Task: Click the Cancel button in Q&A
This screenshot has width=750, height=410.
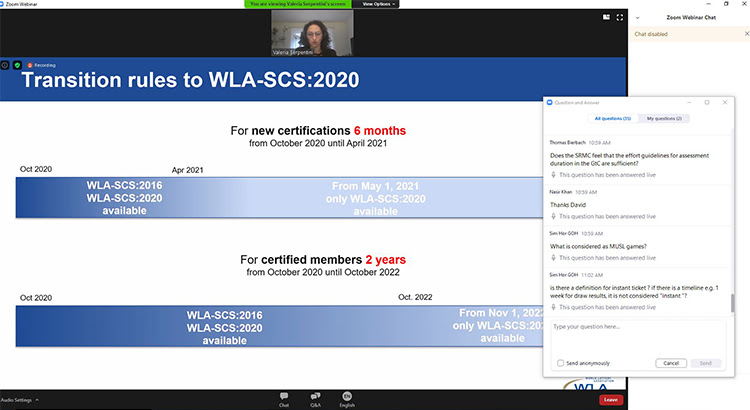Action: point(671,362)
